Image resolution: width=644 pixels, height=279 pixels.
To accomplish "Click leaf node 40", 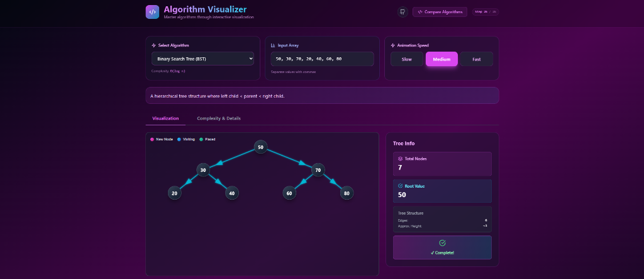I will click(232, 193).
